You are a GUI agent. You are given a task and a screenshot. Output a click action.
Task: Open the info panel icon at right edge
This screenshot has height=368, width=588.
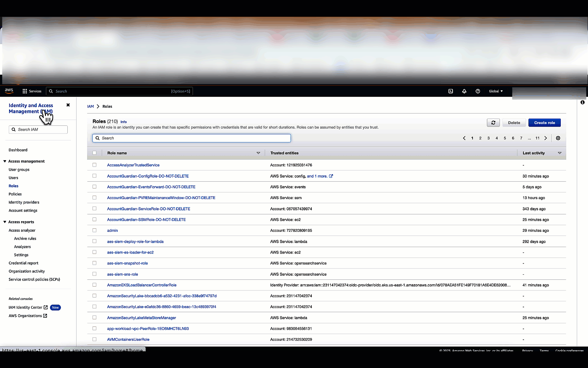click(x=583, y=102)
